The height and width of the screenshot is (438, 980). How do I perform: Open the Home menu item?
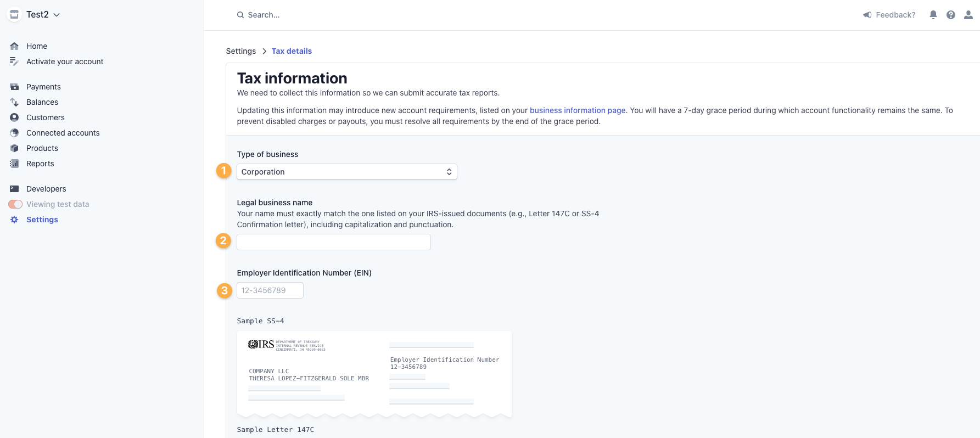pos(37,46)
